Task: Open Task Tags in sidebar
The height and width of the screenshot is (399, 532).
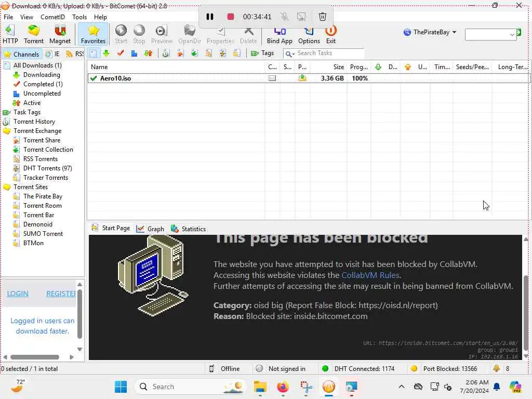Action: coord(27,112)
